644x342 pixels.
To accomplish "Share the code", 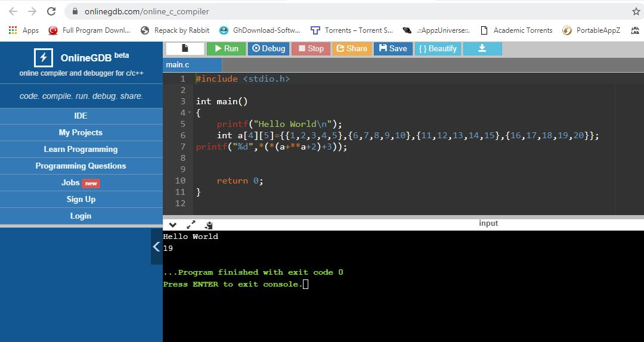I will (352, 48).
